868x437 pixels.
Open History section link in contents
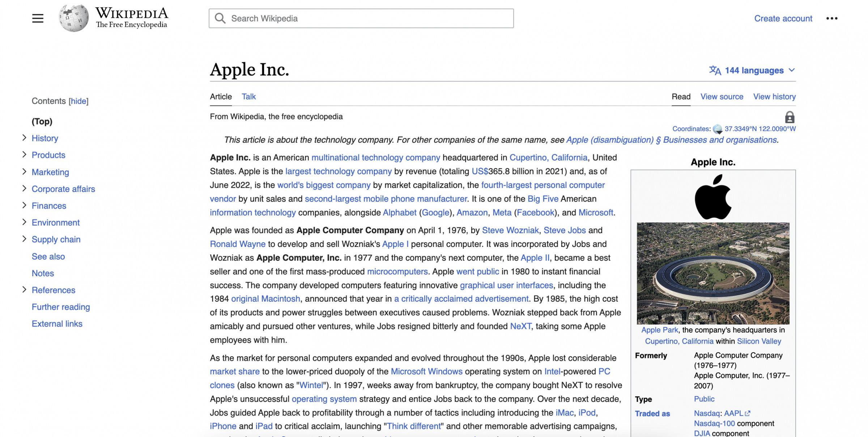45,138
